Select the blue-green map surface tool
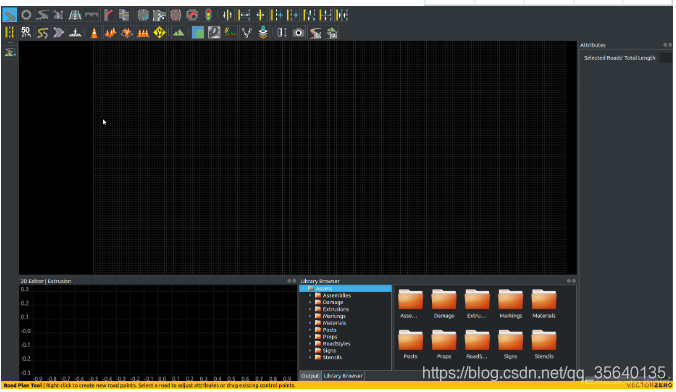The image size is (676, 392). coord(198,32)
